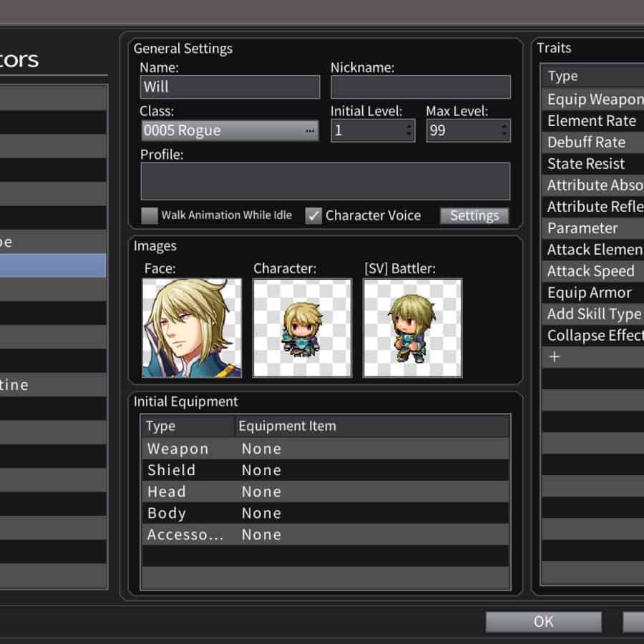The height and width of the screenshot is (644, 644).
Task: Open the Class selector ellipsis button
Action: click(x=311, y=131)
